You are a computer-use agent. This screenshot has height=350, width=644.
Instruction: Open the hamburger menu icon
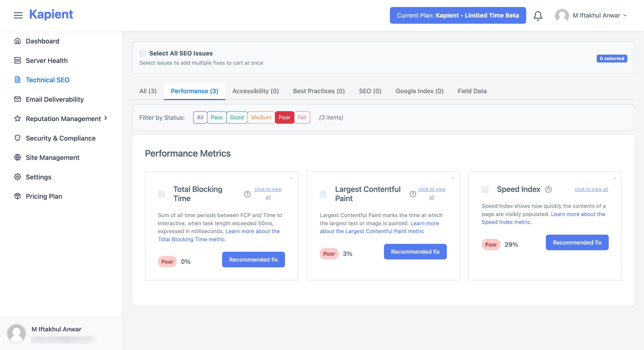tap(18, 15)
